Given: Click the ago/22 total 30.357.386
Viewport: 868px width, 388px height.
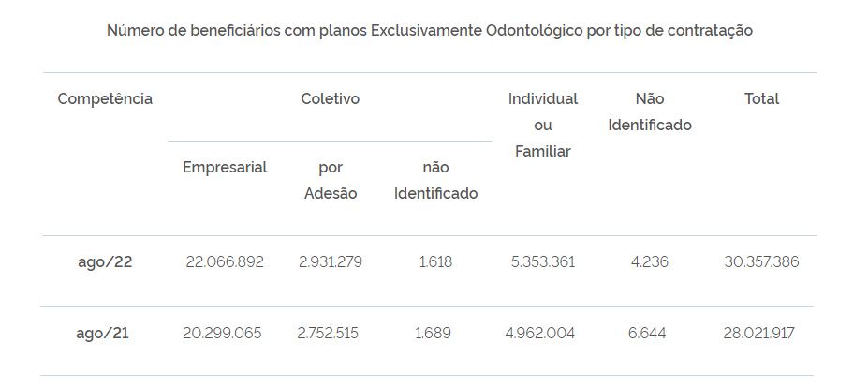Looking at the screenshot, I should pyautogui.click(x=761, y=261).
